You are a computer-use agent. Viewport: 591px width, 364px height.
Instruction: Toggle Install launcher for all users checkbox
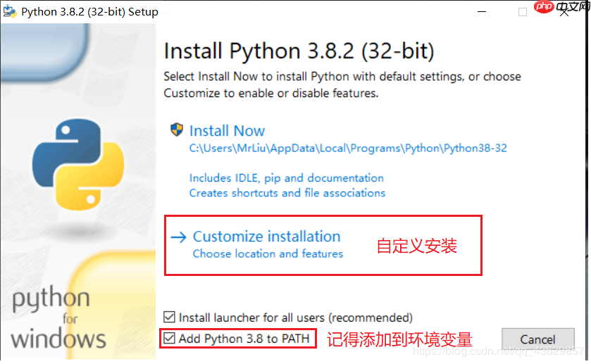(169, 317)
